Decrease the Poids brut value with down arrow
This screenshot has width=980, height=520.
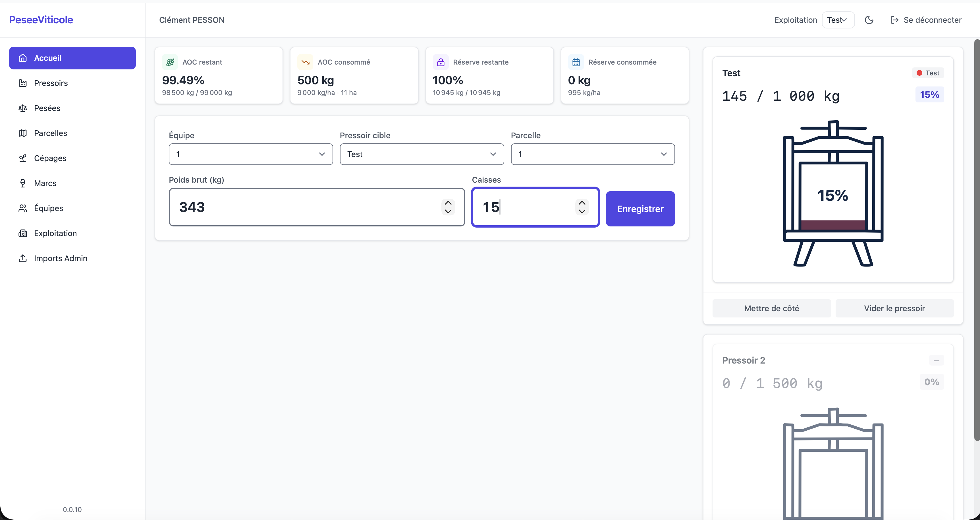(x=448, y=211)
